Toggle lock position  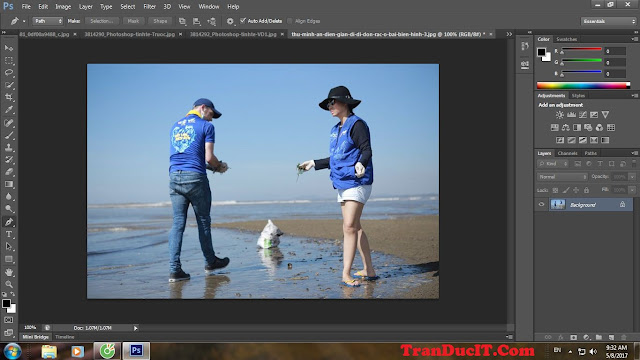click(x=576, y=190)
